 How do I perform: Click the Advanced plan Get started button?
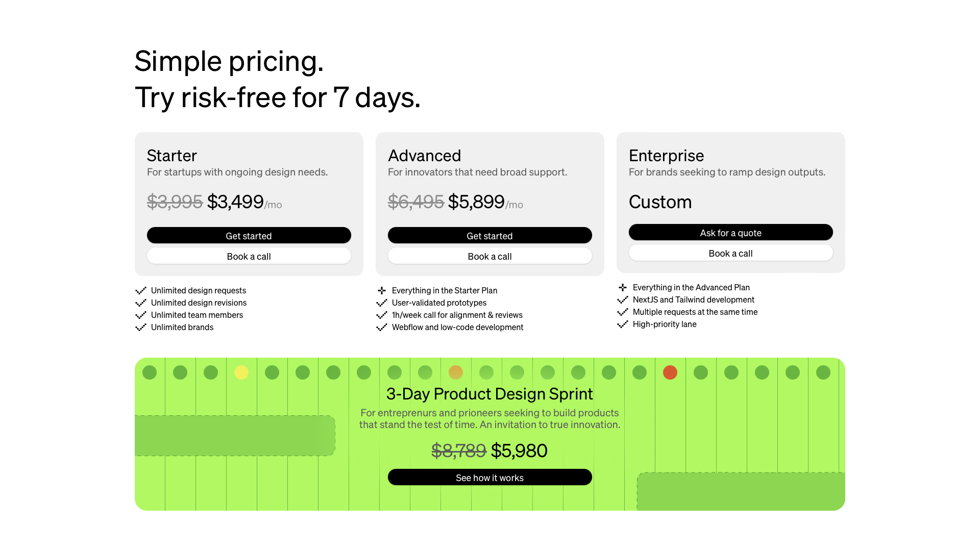[x=489, y=235]
